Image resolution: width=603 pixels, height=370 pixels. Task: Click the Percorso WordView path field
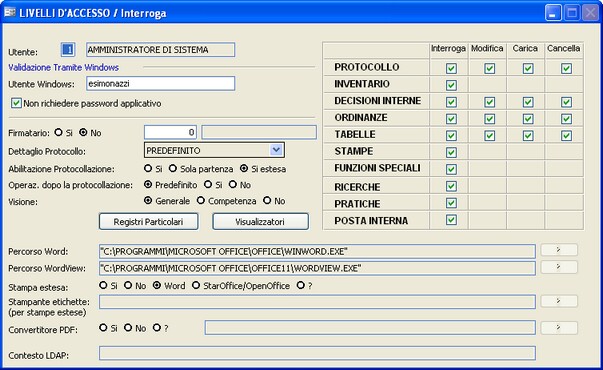pos(317,268)
